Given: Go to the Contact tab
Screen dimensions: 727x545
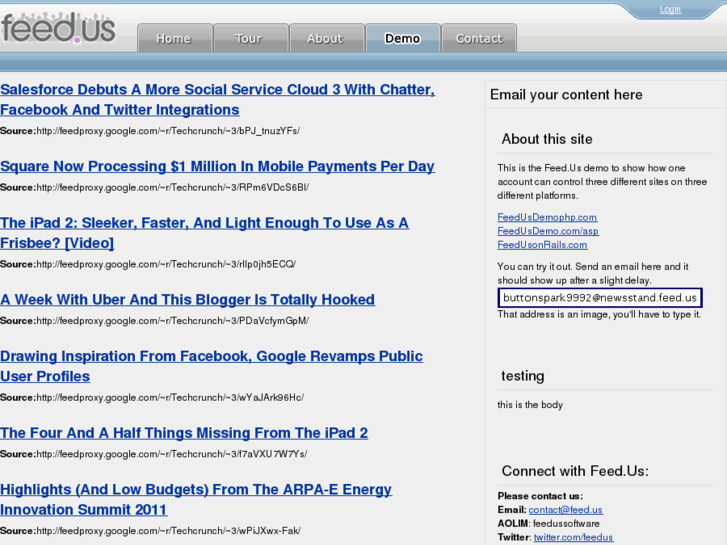Looking at the screenshot, I should click(479, 38).
